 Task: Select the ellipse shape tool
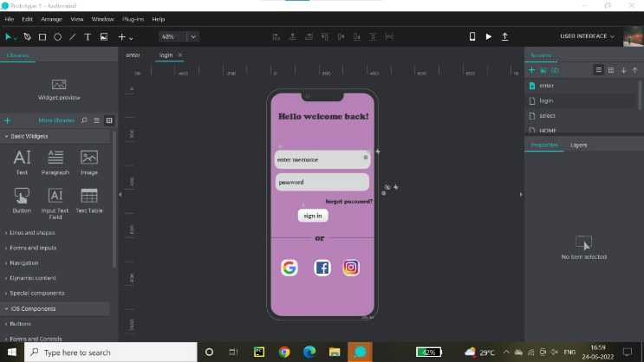pyautogui.click(x=57, y=37)
